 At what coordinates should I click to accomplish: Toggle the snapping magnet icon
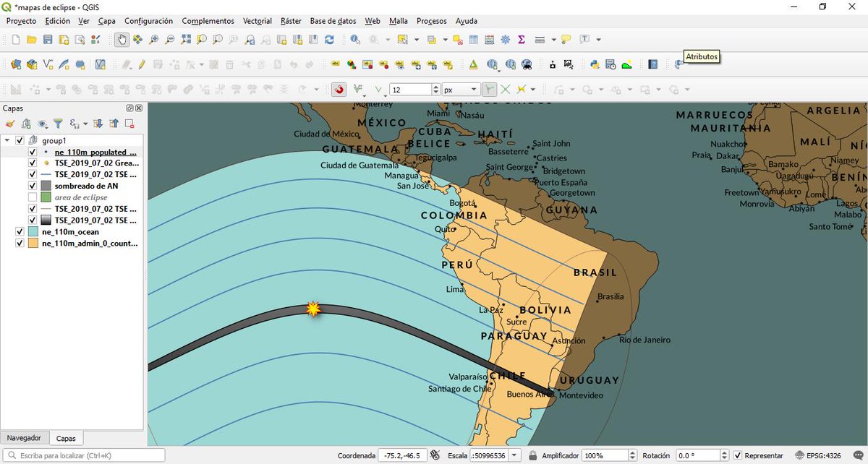click(x=339, y=90)
